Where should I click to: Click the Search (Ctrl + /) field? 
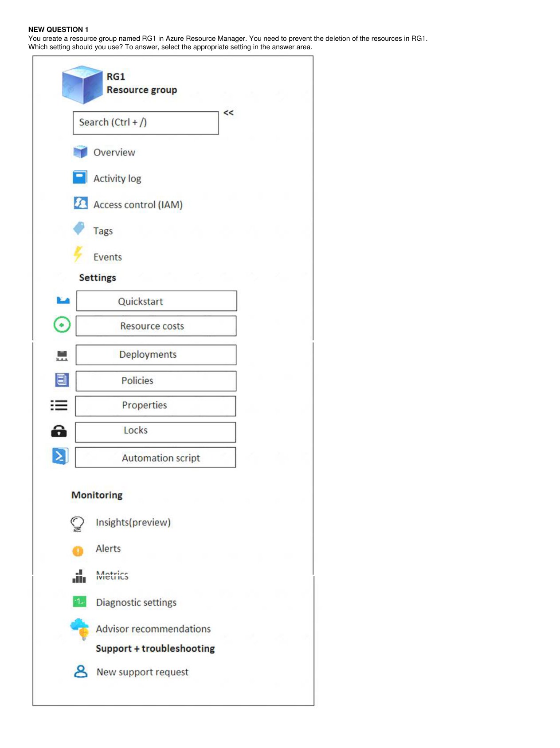coord(145,123)
